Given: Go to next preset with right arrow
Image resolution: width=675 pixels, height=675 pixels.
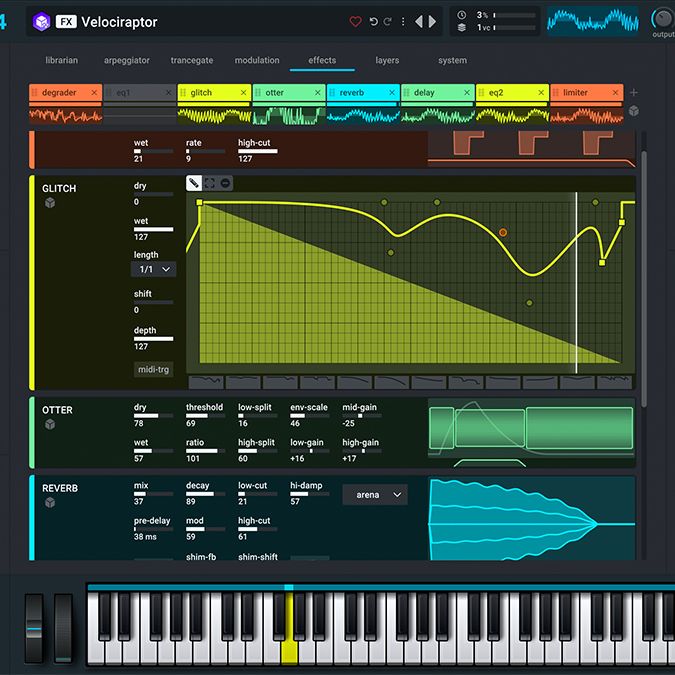Looking at the screenshot, I should coord(432,22).
